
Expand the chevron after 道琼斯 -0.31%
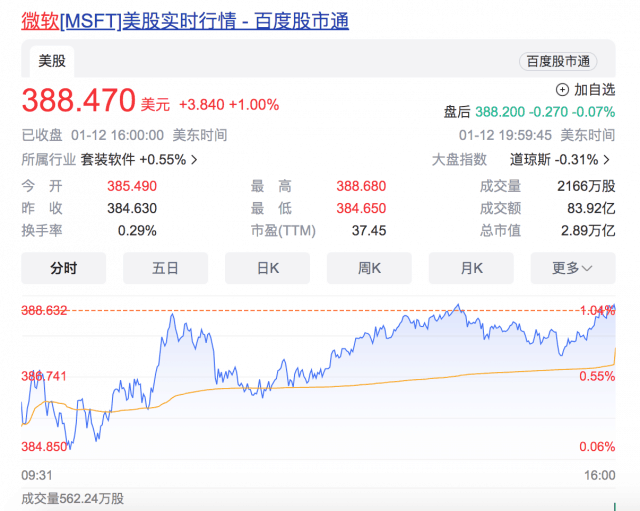click(x=607, y=160)
